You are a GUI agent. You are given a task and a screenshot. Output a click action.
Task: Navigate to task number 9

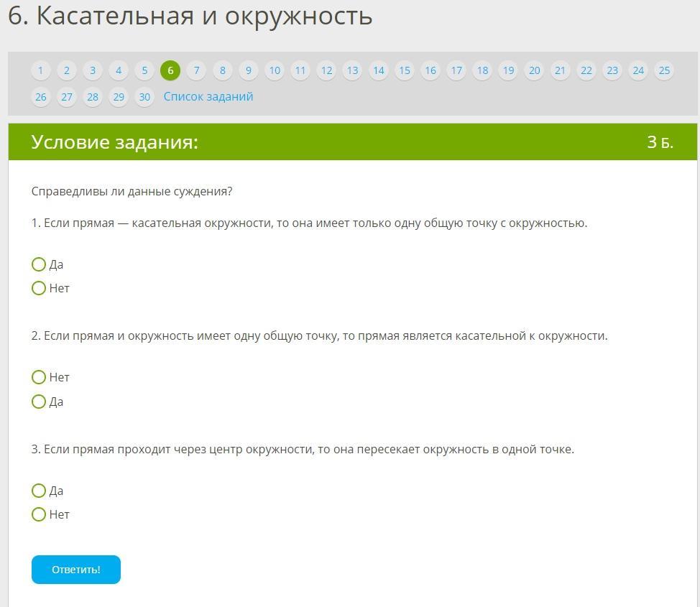248,70
